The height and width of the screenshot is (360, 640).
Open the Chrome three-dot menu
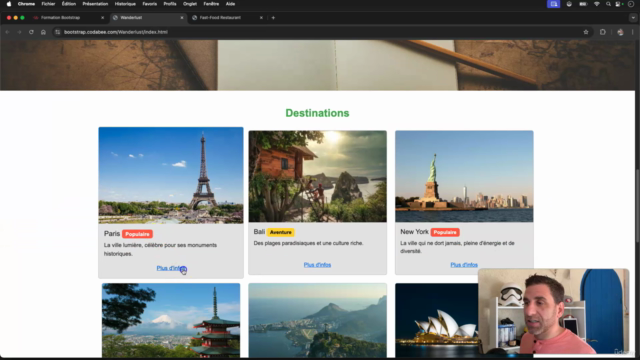click(633, 32)
